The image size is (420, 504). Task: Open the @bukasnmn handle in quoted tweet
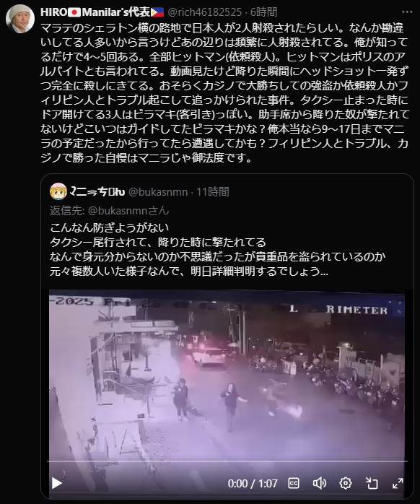point(158,192)
